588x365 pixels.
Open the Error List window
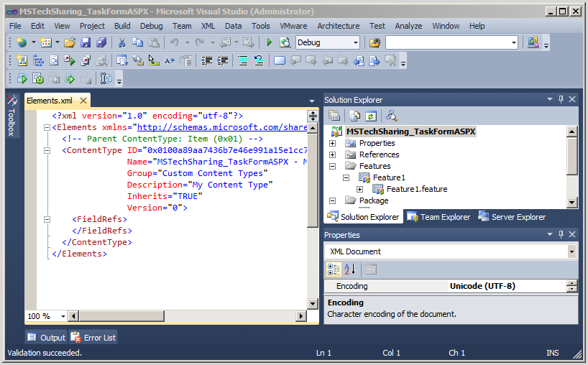point(93,338)
